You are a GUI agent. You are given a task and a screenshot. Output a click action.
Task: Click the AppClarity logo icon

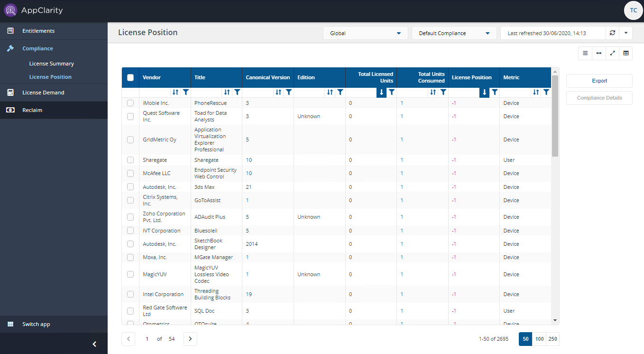coord(10,10)
